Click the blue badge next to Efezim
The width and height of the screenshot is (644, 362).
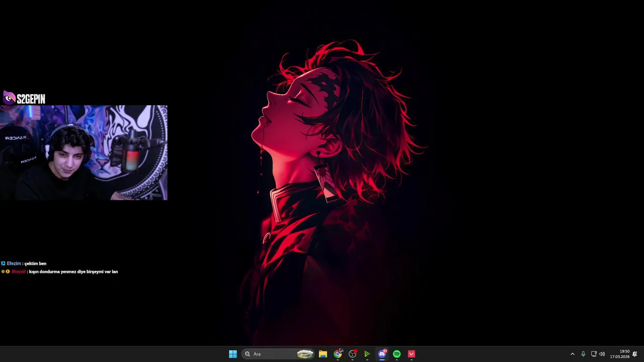(x=3, y=263)
